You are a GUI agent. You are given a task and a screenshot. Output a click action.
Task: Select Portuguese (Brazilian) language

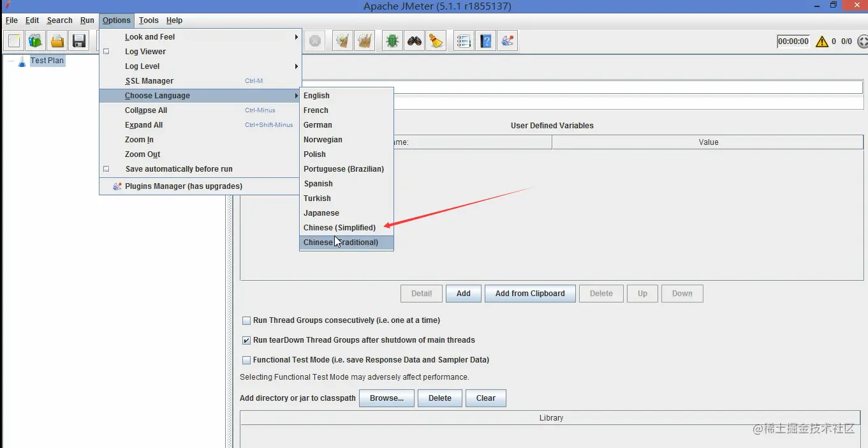346,169
